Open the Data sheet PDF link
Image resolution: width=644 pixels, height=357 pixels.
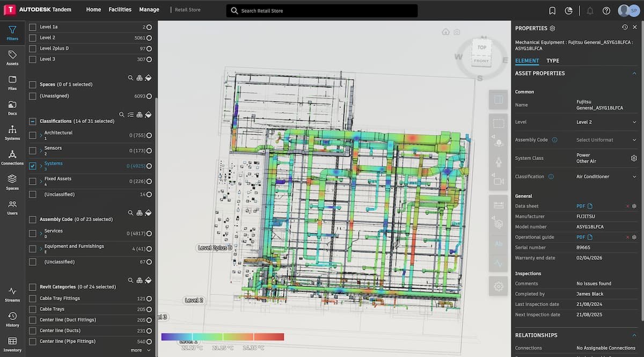tap(584, 206)
